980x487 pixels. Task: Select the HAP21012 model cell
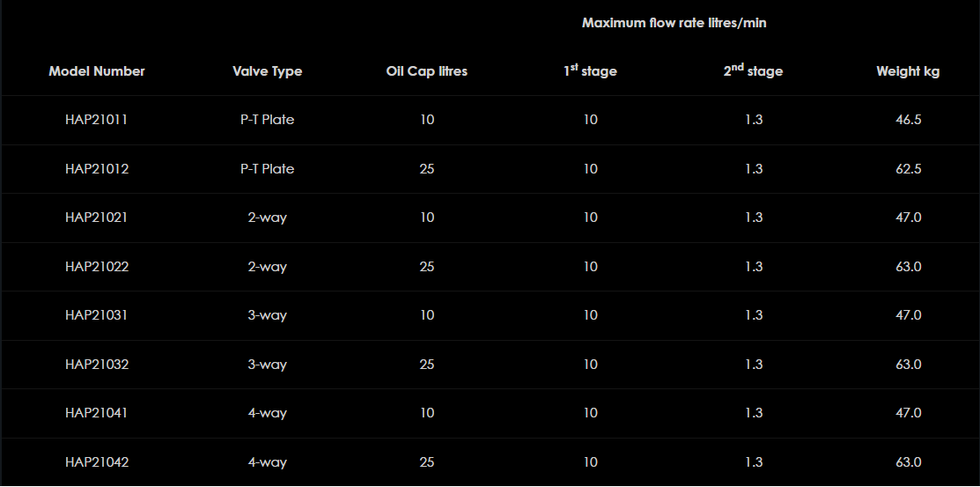[x=97, y=169]
